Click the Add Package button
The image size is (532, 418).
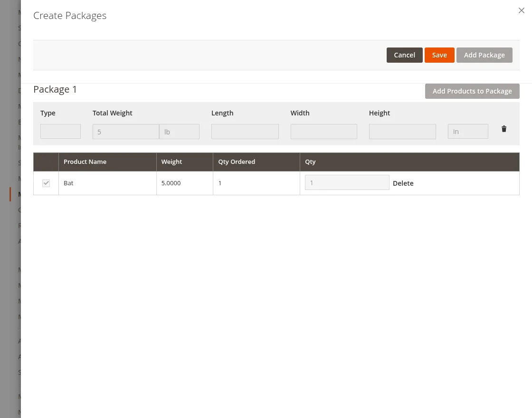484,55
